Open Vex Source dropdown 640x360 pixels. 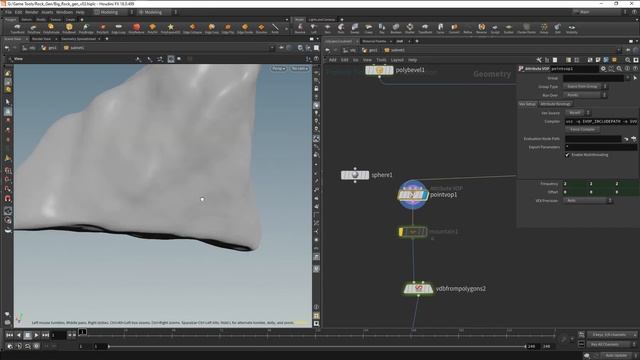(577, 113)
